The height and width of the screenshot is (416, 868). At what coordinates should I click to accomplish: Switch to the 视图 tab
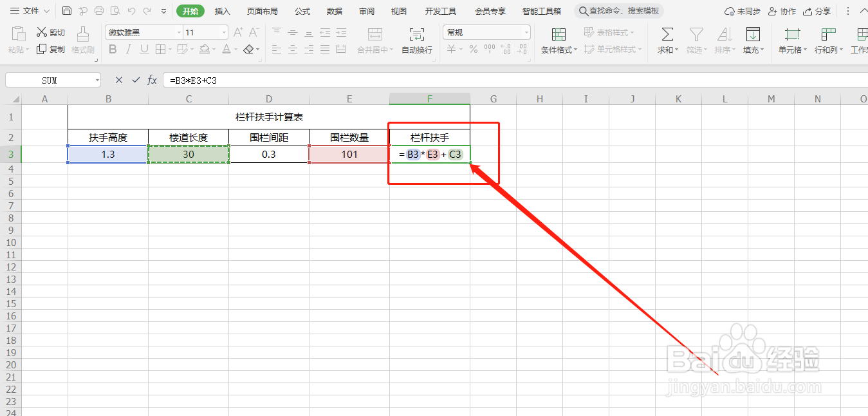coord(399,11)
